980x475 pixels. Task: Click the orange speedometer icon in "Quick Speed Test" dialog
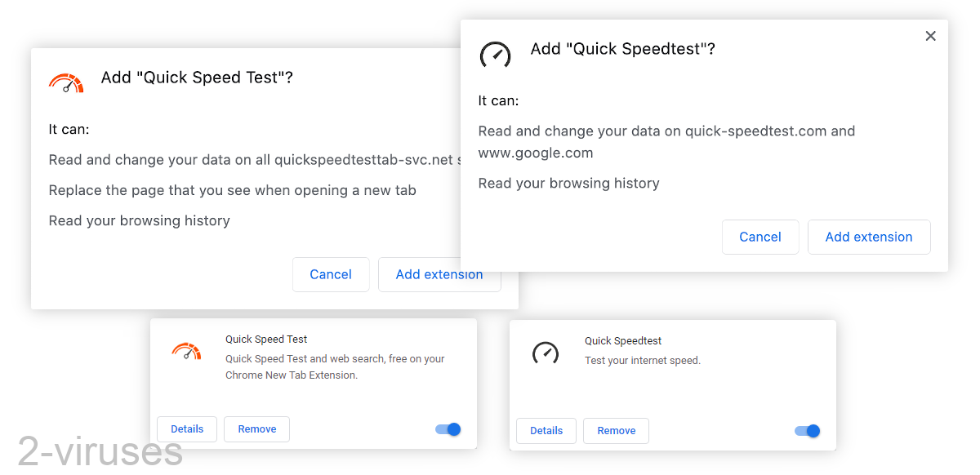(x=66, y=82)
